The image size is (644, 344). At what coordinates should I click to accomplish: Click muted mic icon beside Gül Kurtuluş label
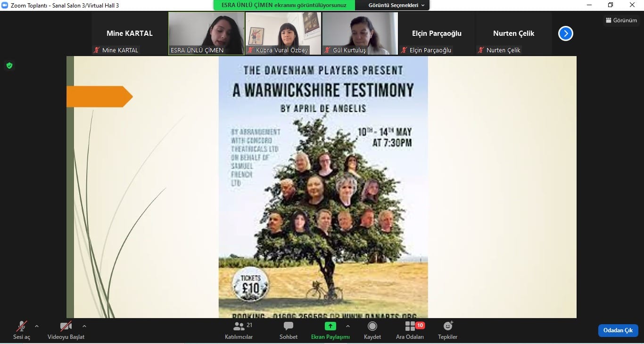tap(327, 50)
